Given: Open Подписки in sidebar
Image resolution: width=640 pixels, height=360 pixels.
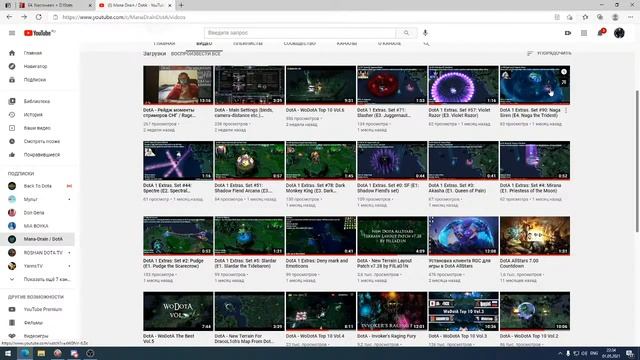Looking at the screenshot, I should tap(38, 80).
